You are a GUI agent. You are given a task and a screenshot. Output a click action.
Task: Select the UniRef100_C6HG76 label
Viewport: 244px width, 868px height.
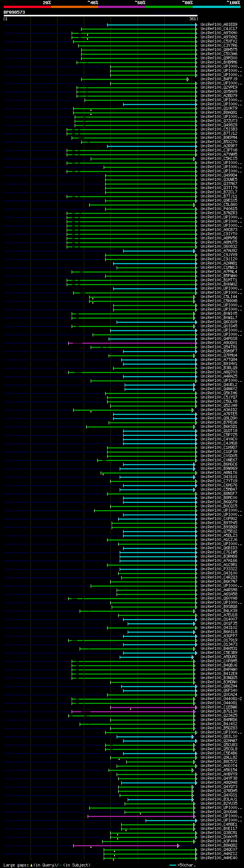219,485
